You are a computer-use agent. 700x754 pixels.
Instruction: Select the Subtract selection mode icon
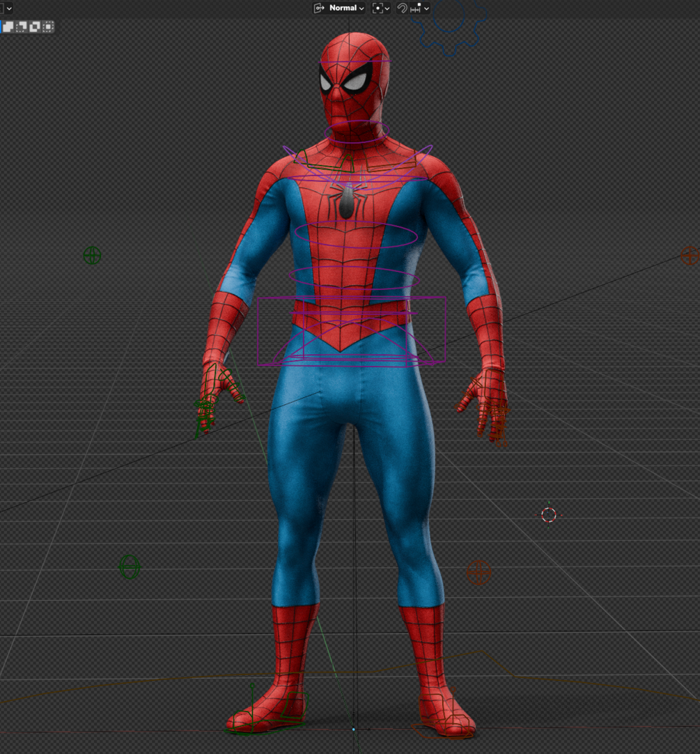click(x=22, y=27)
